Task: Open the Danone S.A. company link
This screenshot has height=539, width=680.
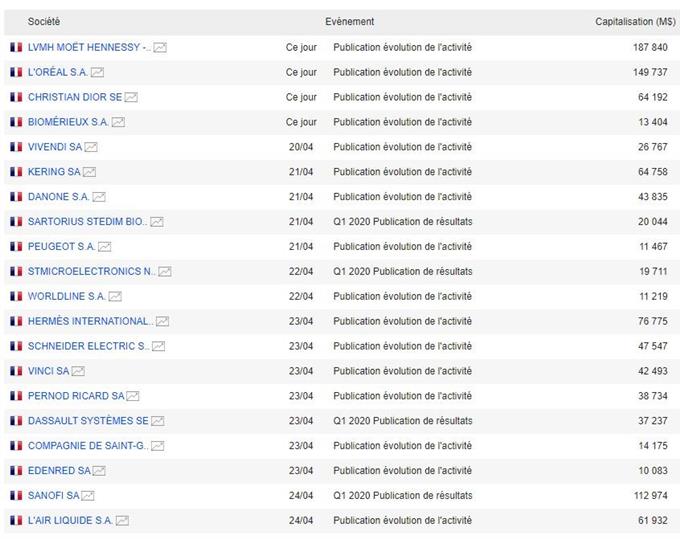Action: 59,197
